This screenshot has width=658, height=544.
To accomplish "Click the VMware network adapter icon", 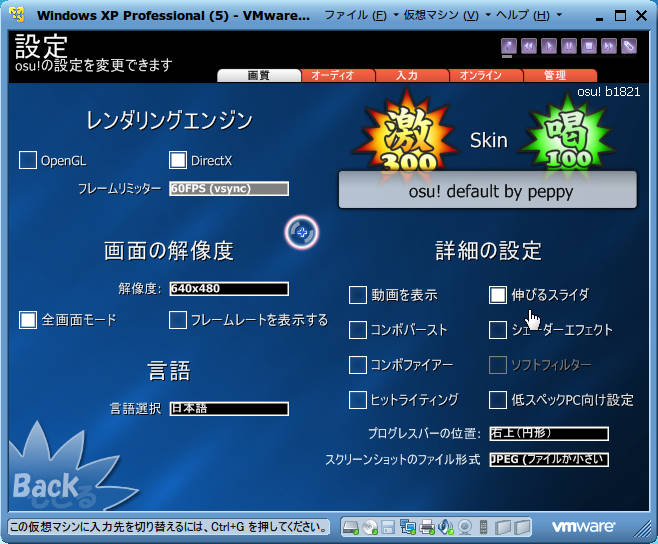I will (407, 527).
